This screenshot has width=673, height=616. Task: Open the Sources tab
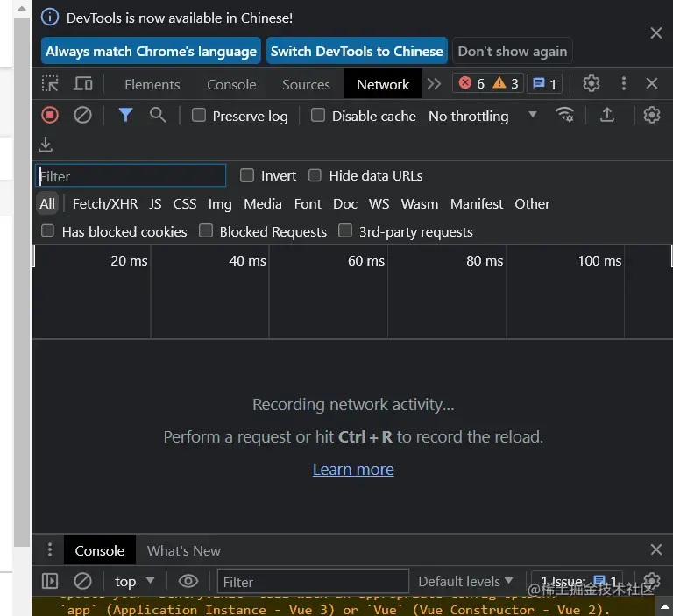point(306,85)
